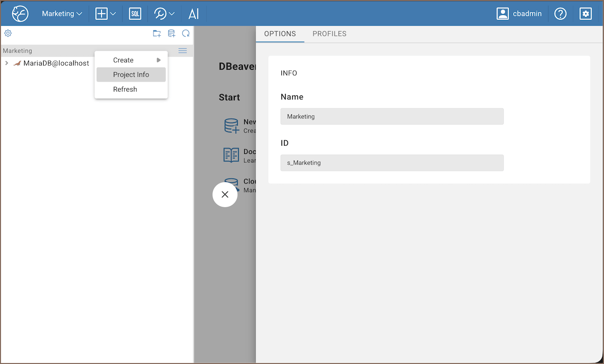
Task: Open the SQL editor icon
Action: coord(135,14)
